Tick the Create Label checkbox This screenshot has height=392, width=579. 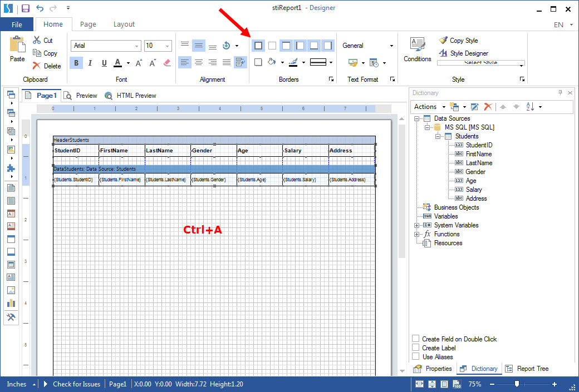[416, 348]
